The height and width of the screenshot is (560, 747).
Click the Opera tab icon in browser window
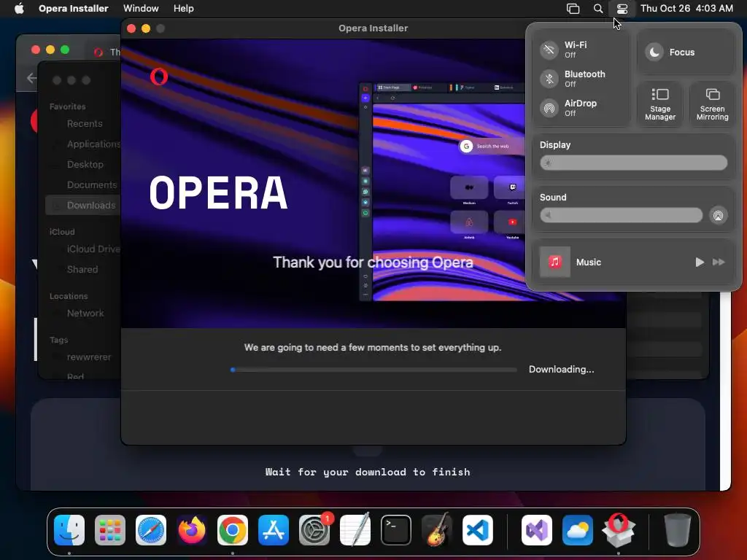[98, 52]
